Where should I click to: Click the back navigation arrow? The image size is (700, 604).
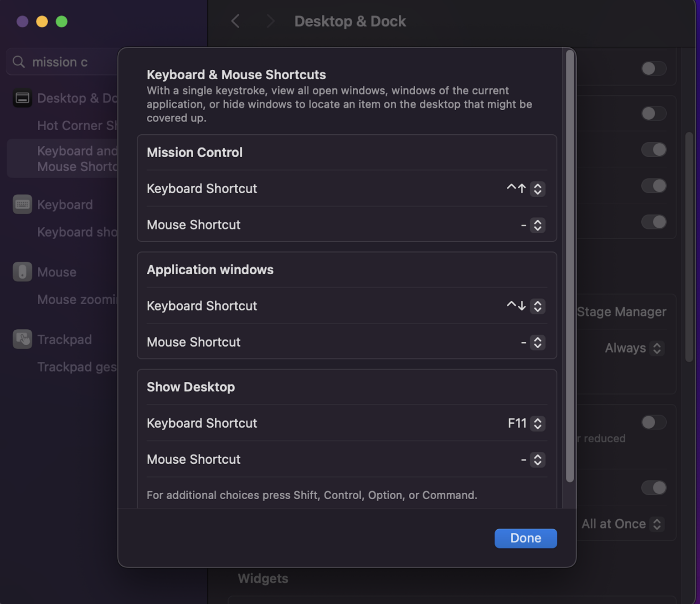[x=235, y=21]
